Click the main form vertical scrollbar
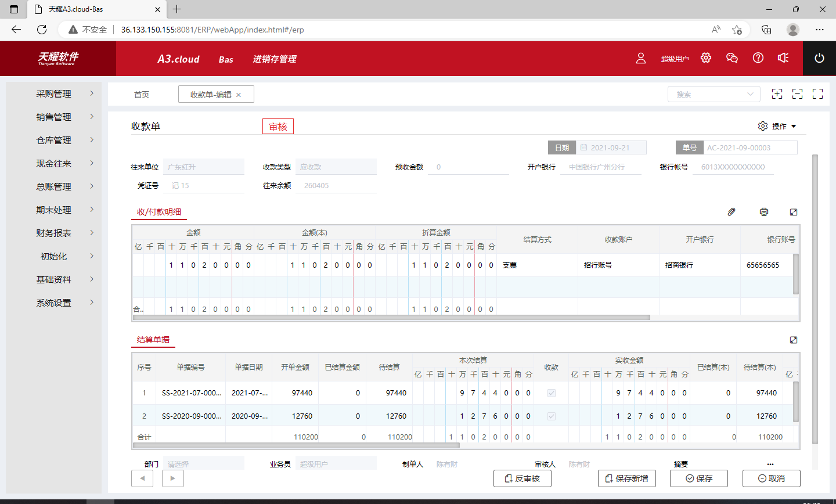The image size is (836, 504). (815, 299)
